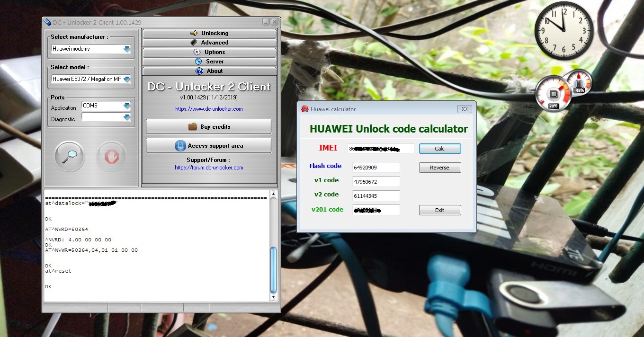The image size is (644, 337).
Task: Click the Huawei logo in calculator title bar
Action: 305,109
